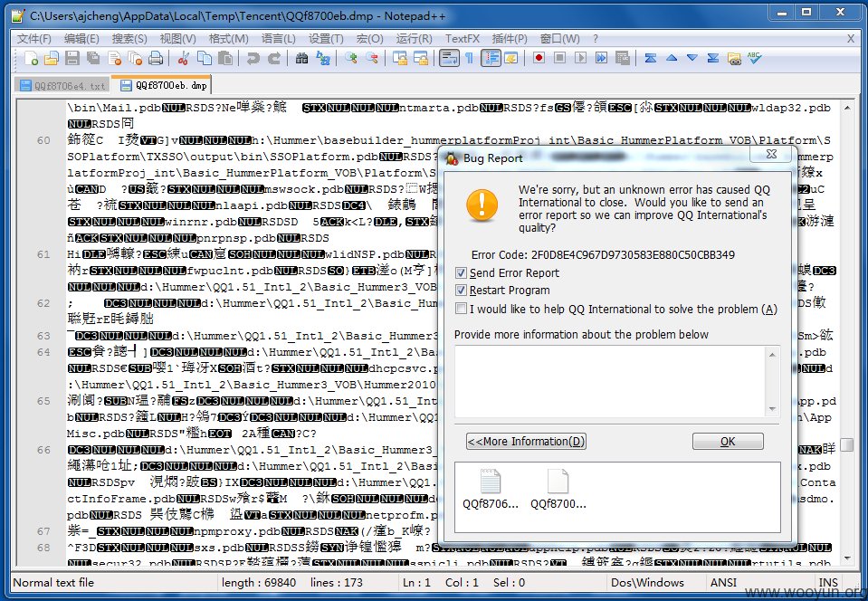Click the blue up-triangle toolbar icon

click(672, 58)
